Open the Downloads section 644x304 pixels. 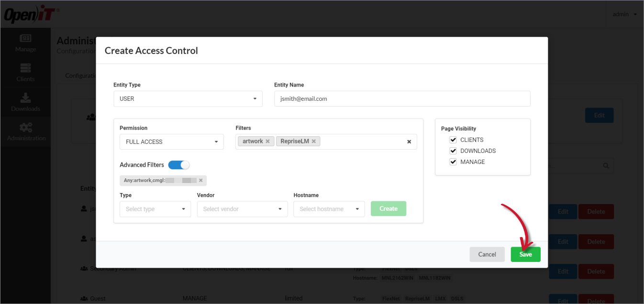point(25,102)
